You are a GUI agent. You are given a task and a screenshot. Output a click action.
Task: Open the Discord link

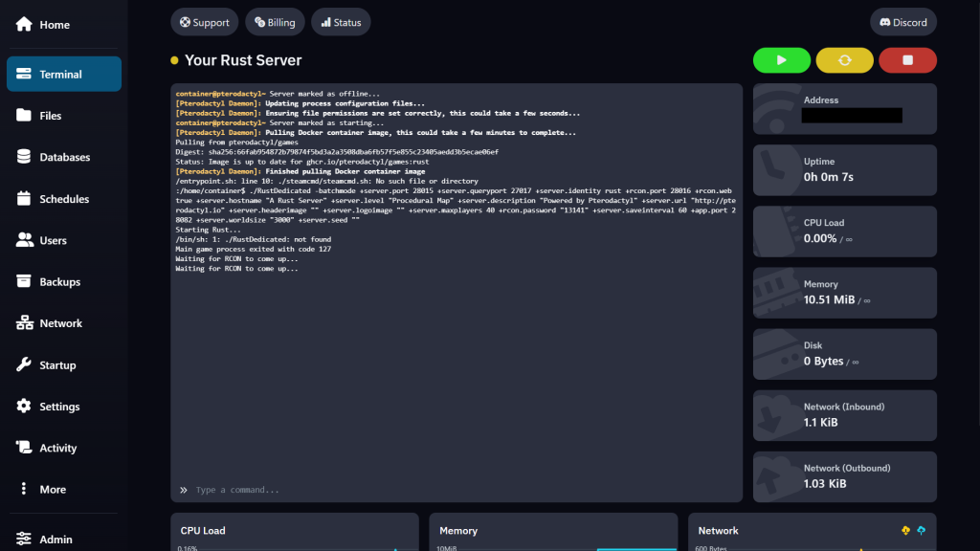902,22
